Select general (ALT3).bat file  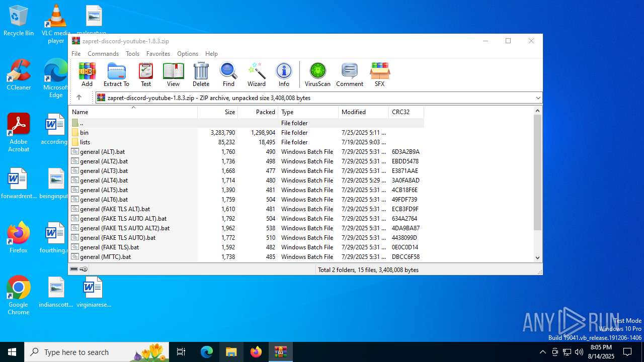click(247, 170)
